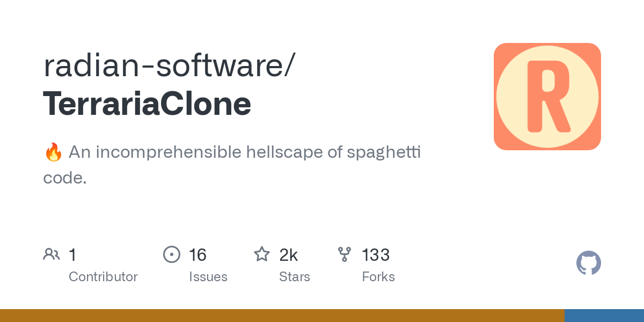Click the issue count "16"
Image resolution: width=644 pixels, height=322 pixels.
click(197, 254)
